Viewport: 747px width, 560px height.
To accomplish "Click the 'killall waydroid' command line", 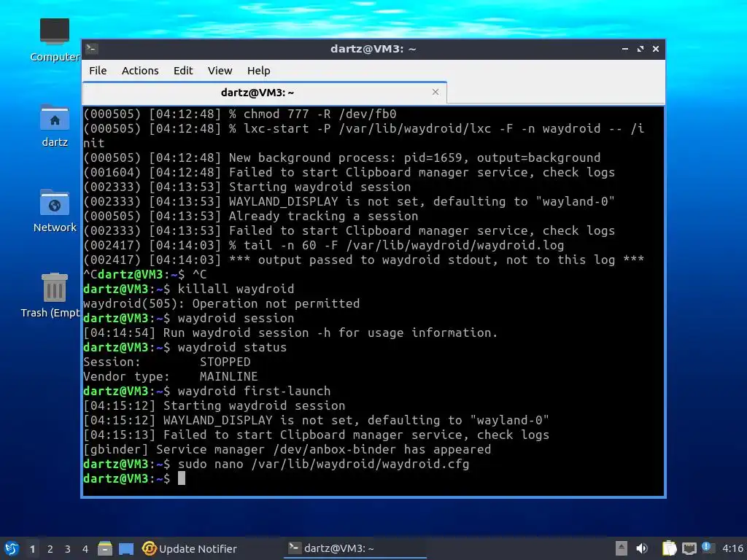I will click(x=189, y=289).
